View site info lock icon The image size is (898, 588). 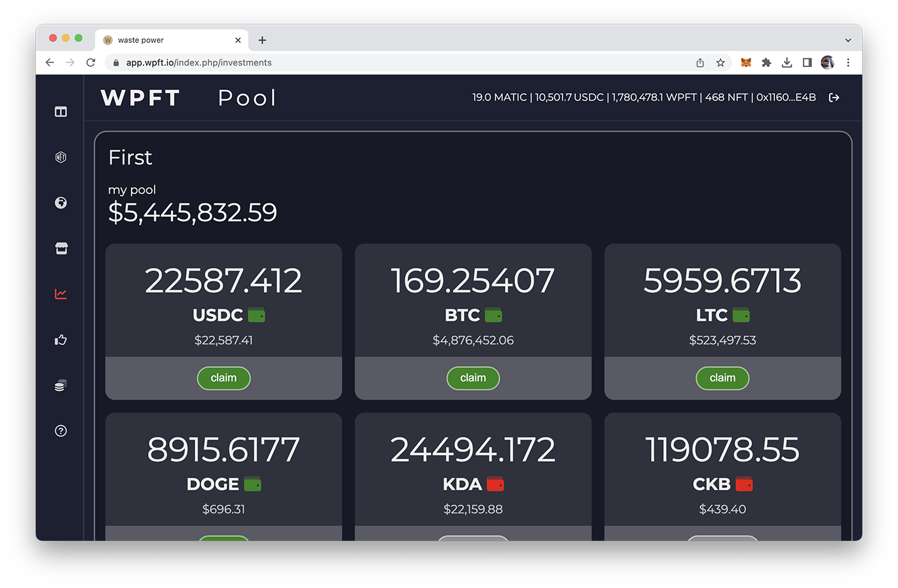116,62
